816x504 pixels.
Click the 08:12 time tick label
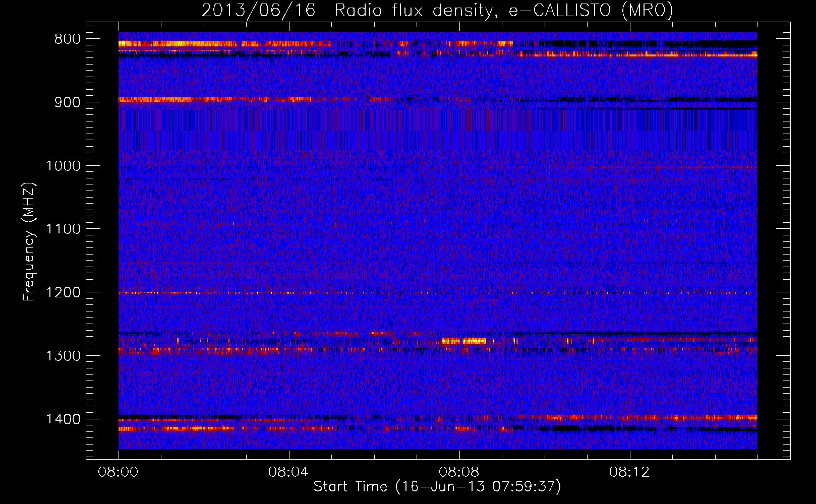[630, 472]
